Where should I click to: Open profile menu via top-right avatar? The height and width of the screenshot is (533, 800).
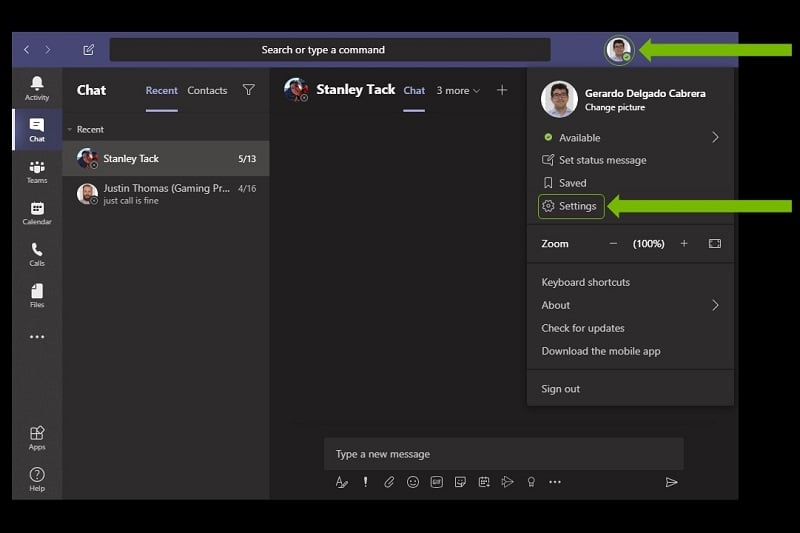pos(619,50)
